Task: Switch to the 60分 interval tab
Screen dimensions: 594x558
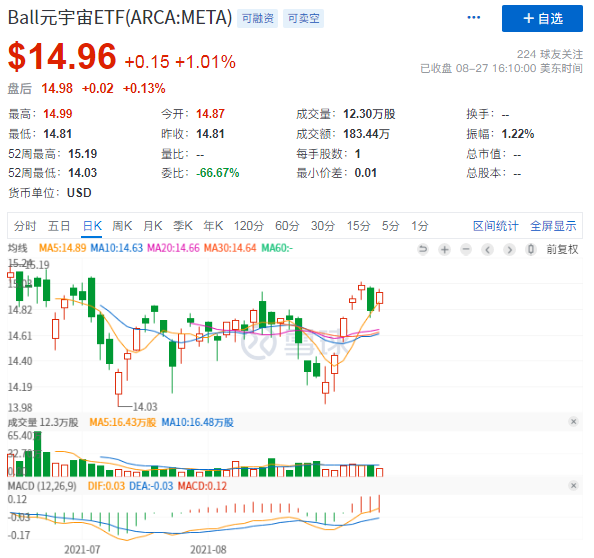Action: pos(287,226)
